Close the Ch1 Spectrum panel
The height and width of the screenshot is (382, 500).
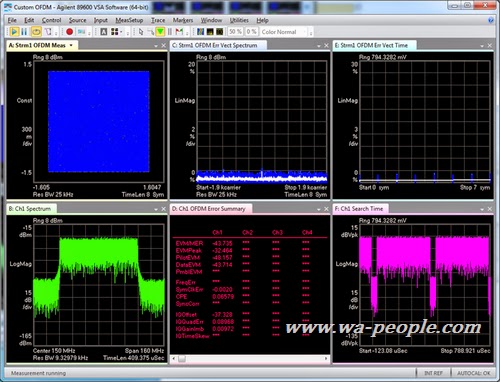[x=163, y=209]
